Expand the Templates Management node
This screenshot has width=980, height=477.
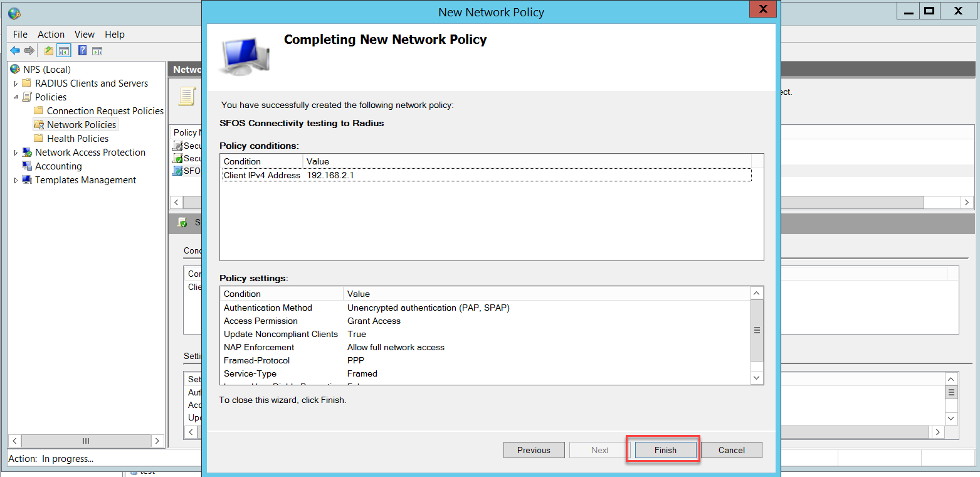pos(16,180)
